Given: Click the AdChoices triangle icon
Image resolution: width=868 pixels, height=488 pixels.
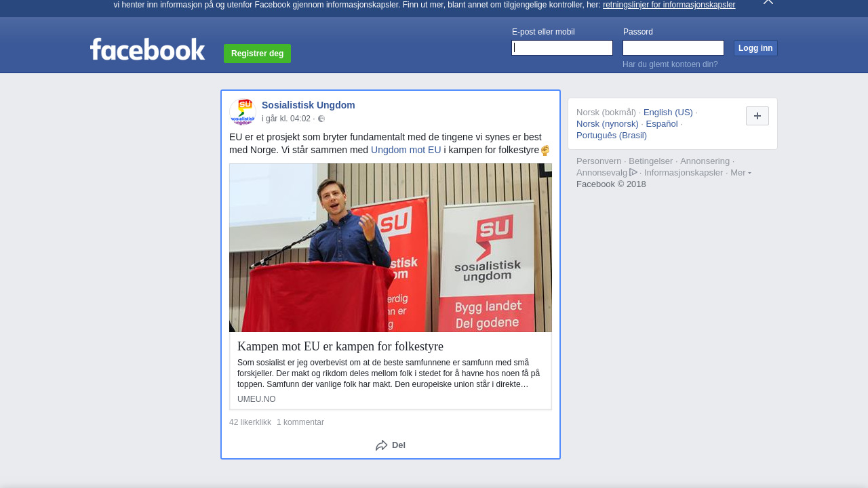Looking at the screenshot, I should (x=633, y=172).
